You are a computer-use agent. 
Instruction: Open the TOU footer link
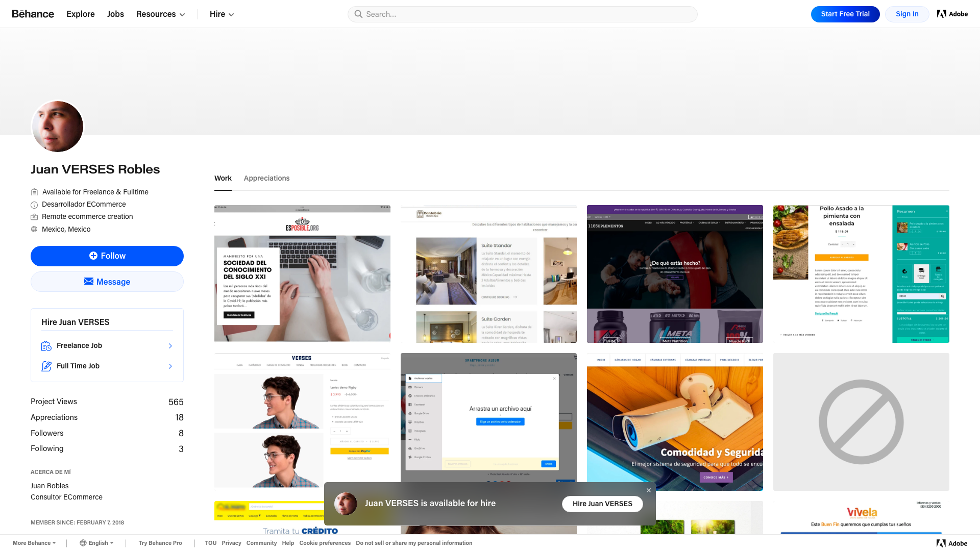click(211, 543)
